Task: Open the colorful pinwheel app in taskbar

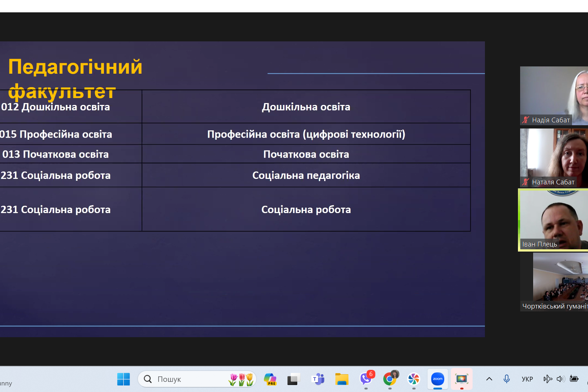Action: [414, 379]
